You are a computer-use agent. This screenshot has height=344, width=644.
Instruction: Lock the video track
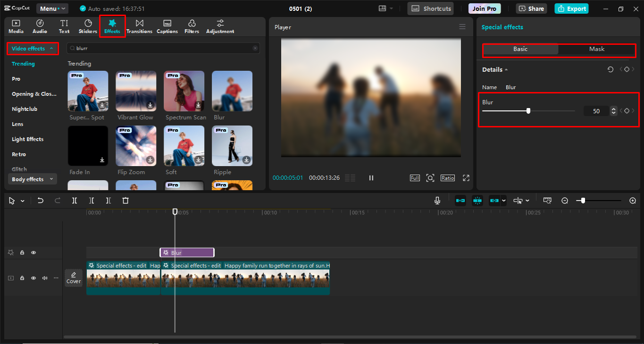pyautogui.click(x=22, y=278)
